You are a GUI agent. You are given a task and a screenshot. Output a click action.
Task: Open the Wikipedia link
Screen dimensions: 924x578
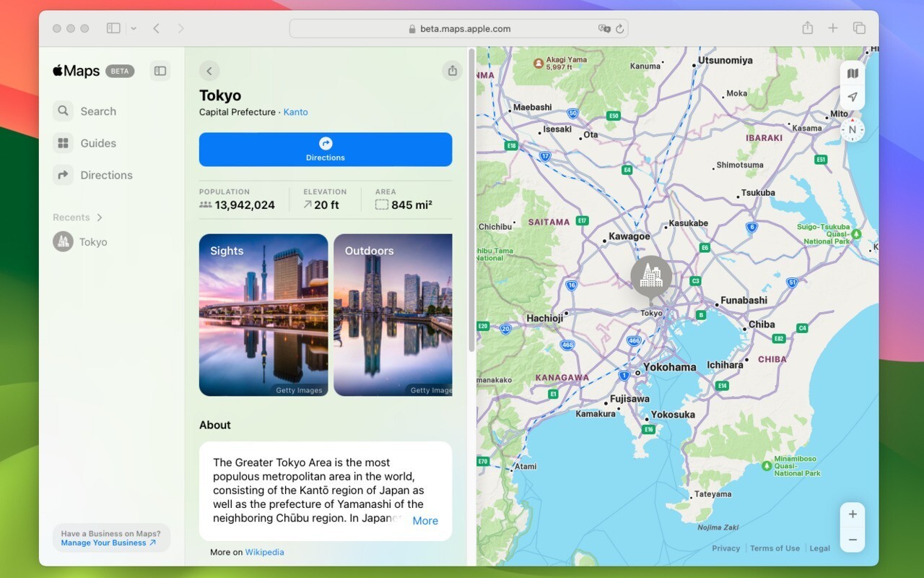pos(264,552)
